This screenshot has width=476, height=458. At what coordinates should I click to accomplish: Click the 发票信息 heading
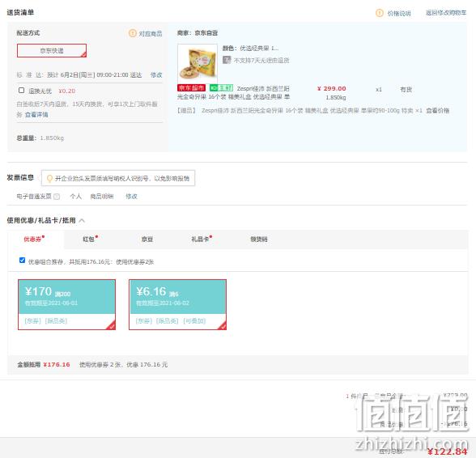20,177
